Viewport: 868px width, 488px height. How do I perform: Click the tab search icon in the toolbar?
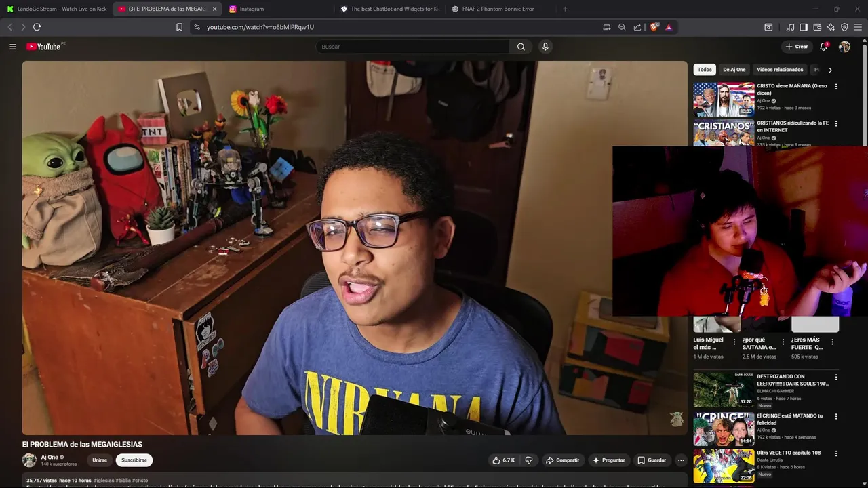coord(768,27)
